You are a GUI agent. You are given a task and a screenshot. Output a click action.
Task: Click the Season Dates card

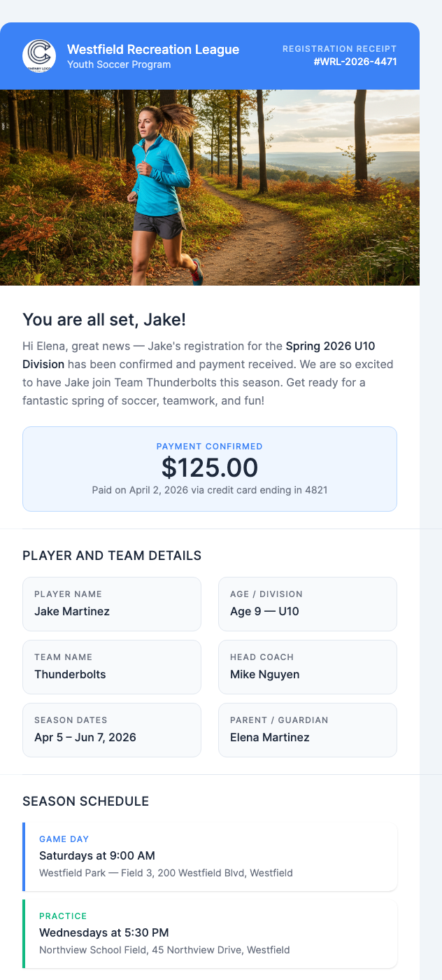click(x=112, y=729)
